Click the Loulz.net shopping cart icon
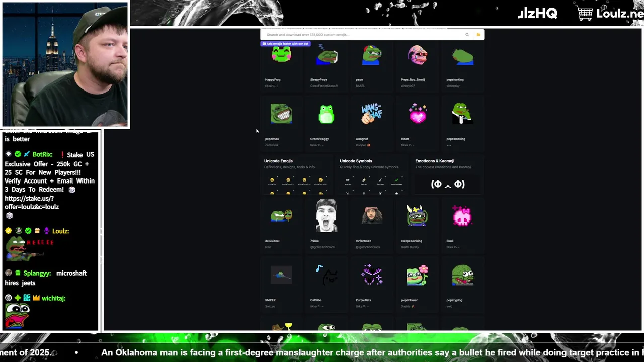 pos(584,14)
